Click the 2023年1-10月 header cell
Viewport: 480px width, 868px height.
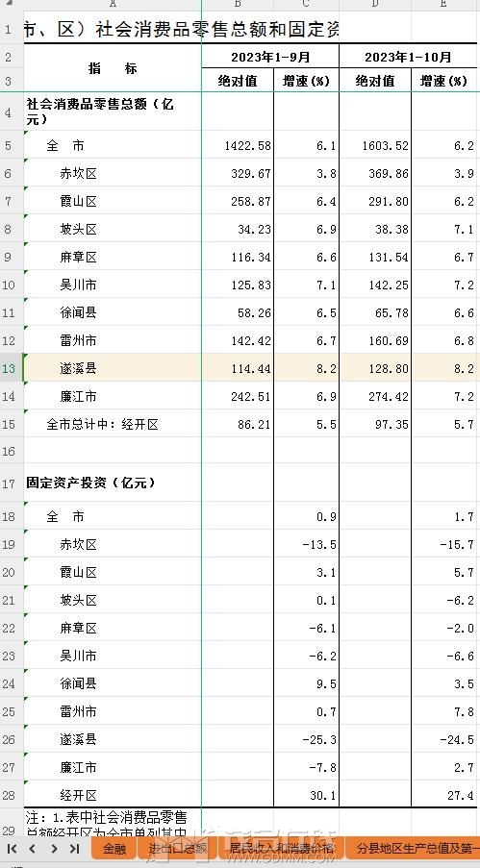click(x=408, y=57)
